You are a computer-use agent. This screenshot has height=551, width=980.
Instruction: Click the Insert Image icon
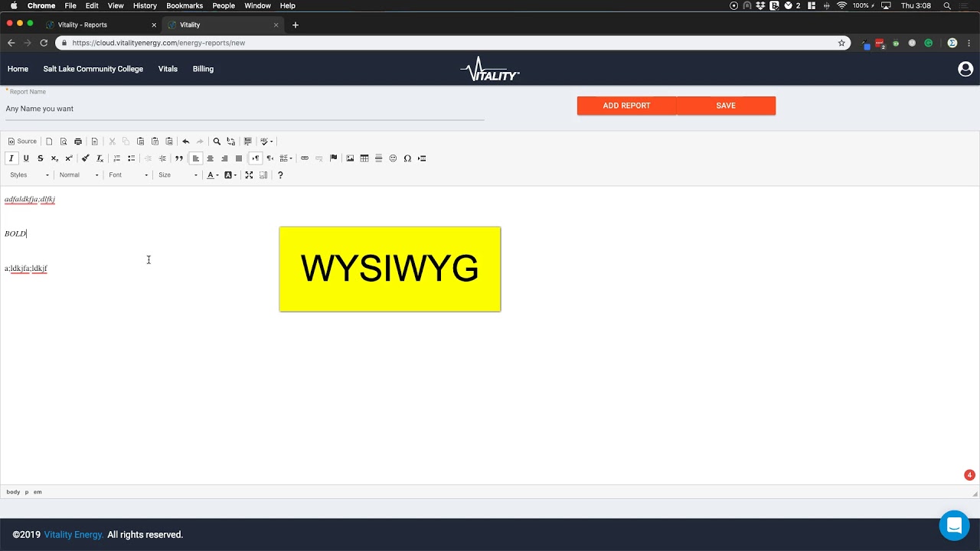tap(350, 158)
